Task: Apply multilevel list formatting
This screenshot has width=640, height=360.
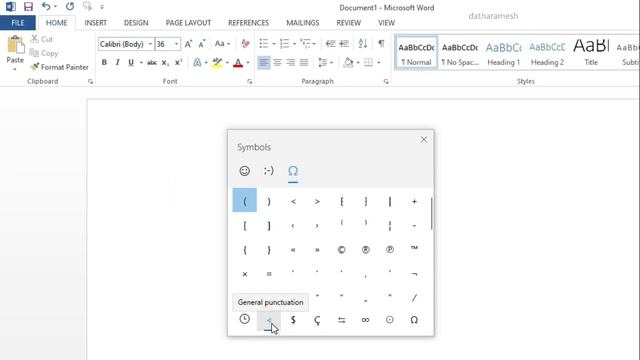Action: tap(305, 43)
